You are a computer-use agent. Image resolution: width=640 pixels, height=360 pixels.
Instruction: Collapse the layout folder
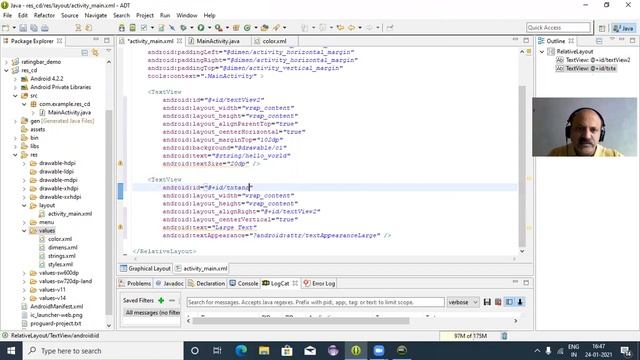[x=24, y=205]
